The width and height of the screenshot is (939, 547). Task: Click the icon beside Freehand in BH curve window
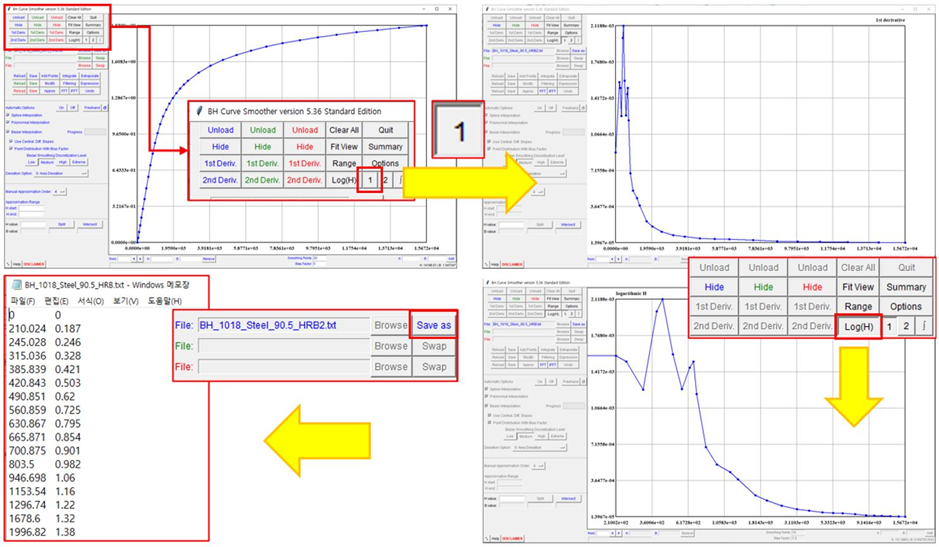coord(105,108)
